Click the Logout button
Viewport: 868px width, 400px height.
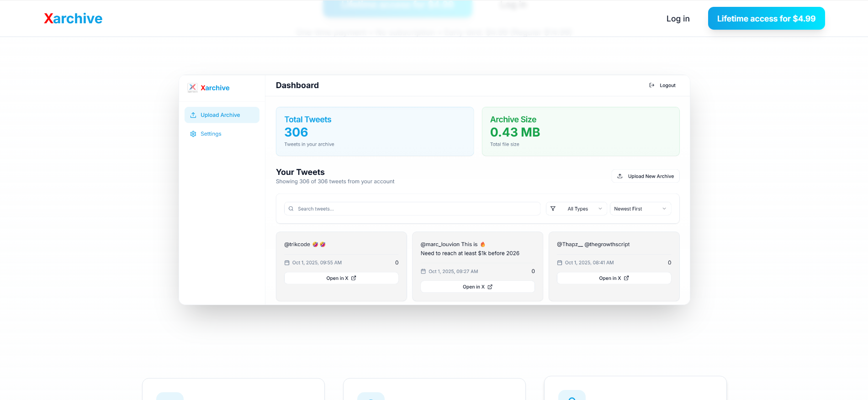pyautogui.click(x=662, y=85)
